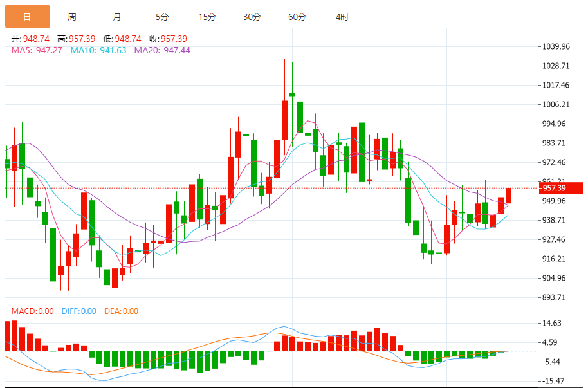Click the latest red candlestick at 957.39
Viewport: 588px width, 388px height.
pyautogui.click(x=508, y=196)
